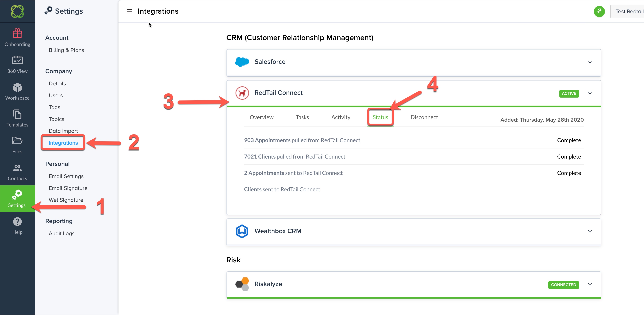The height and width of the screenshot is (315, 644).
Task: Open the Onboarding gift icon
Action: [x=17, y=33]
